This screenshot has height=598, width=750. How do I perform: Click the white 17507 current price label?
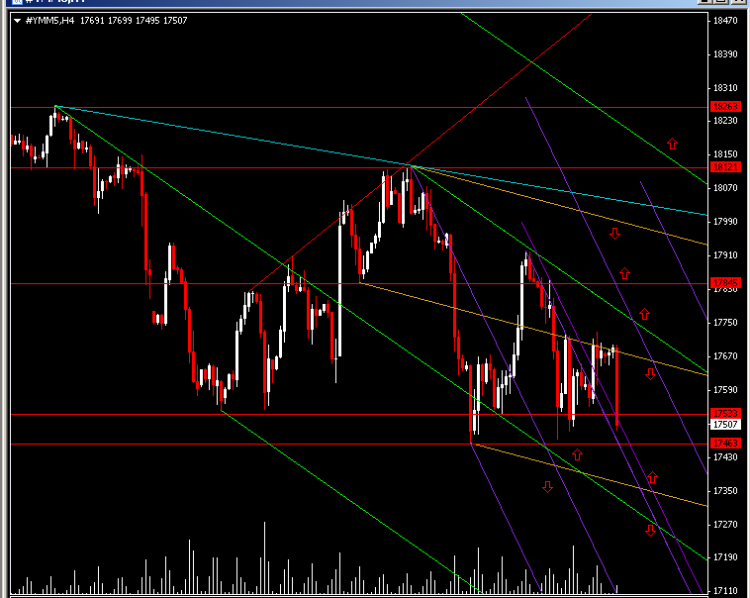point(726,424)
